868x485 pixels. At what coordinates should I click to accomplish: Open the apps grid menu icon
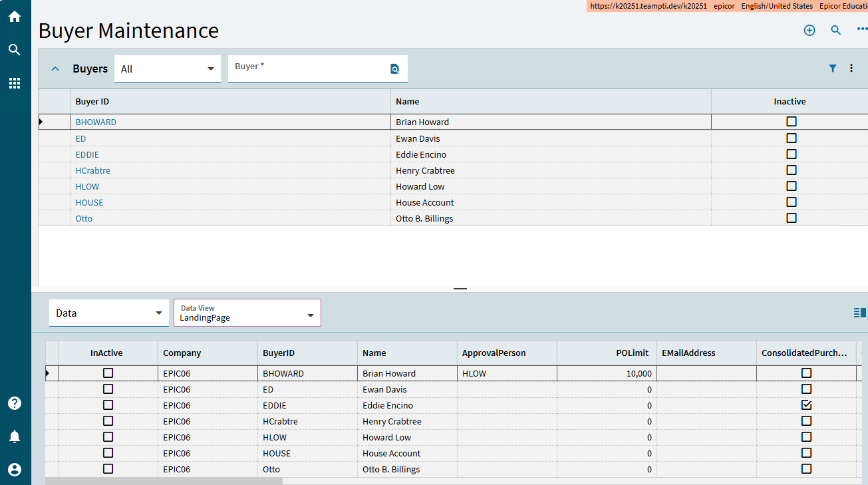pyautogui.click(x=15, y=83)
